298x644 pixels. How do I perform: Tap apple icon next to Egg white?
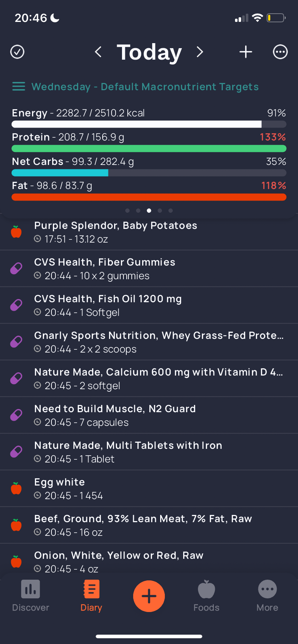(x=16, y=488)
